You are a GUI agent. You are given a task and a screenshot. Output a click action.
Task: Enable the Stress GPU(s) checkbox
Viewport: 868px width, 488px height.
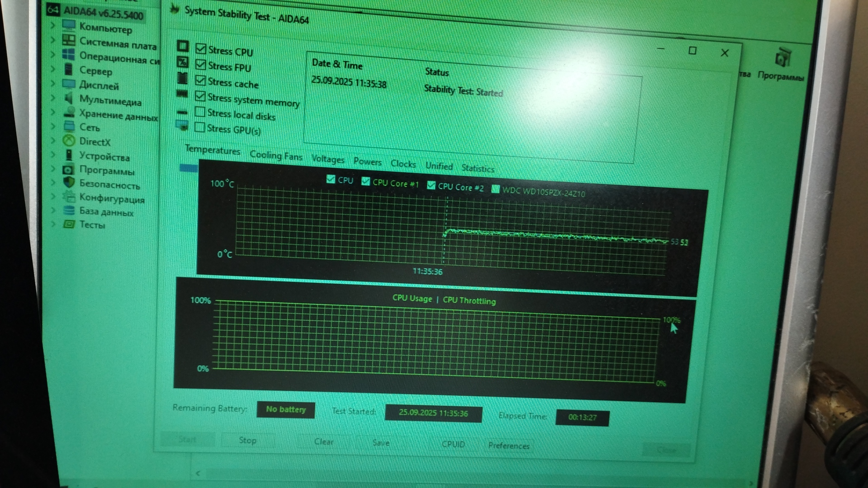point(199,127)
